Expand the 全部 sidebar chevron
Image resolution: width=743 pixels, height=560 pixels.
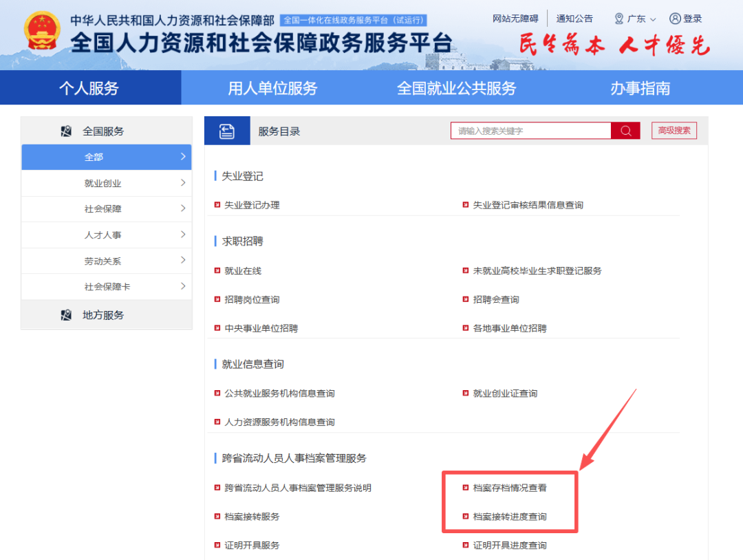pos(183,156)
